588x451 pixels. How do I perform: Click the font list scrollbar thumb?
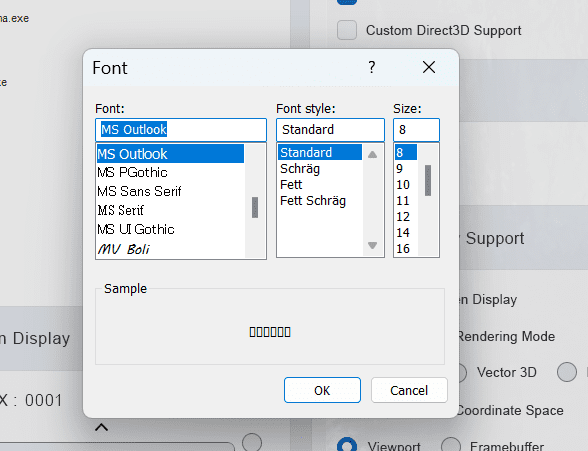255,207
